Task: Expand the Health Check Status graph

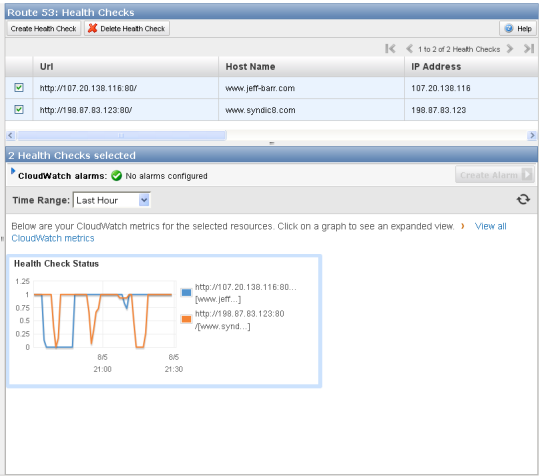Action: [164, 321]
